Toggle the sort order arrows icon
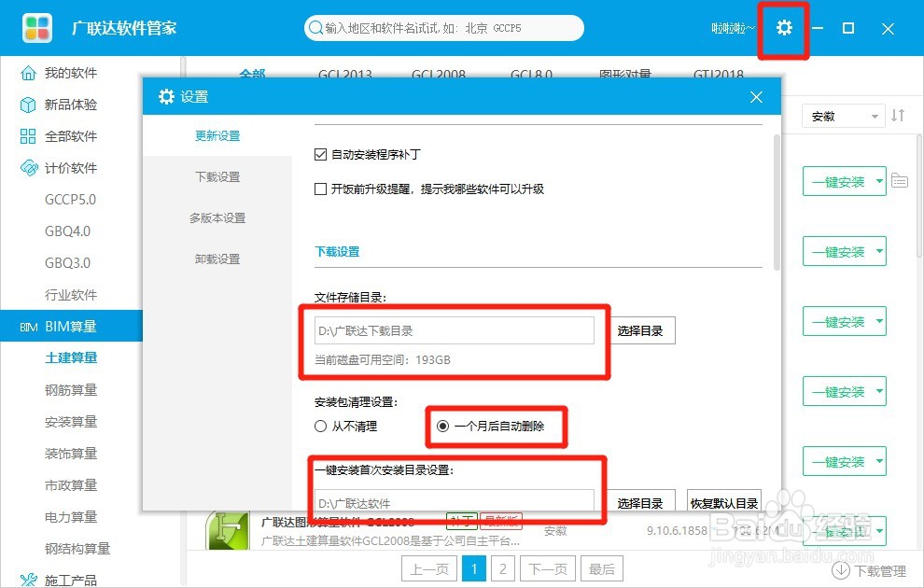Viewport: 924px width, 588px height. tap(898, 116)
